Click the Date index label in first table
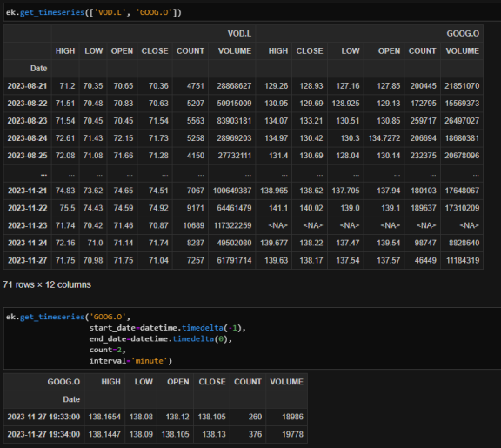The image size is (501, 448). (x=38, y=69)
